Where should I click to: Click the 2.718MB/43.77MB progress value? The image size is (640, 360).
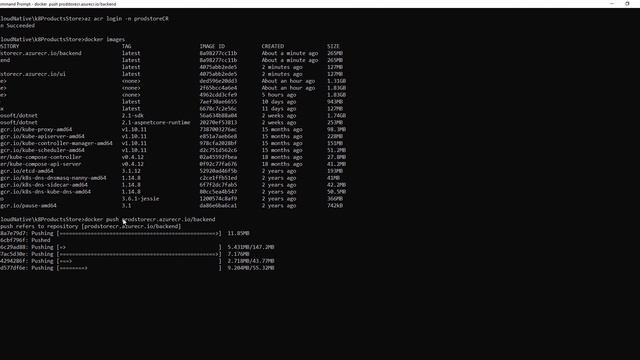point(251,261)
